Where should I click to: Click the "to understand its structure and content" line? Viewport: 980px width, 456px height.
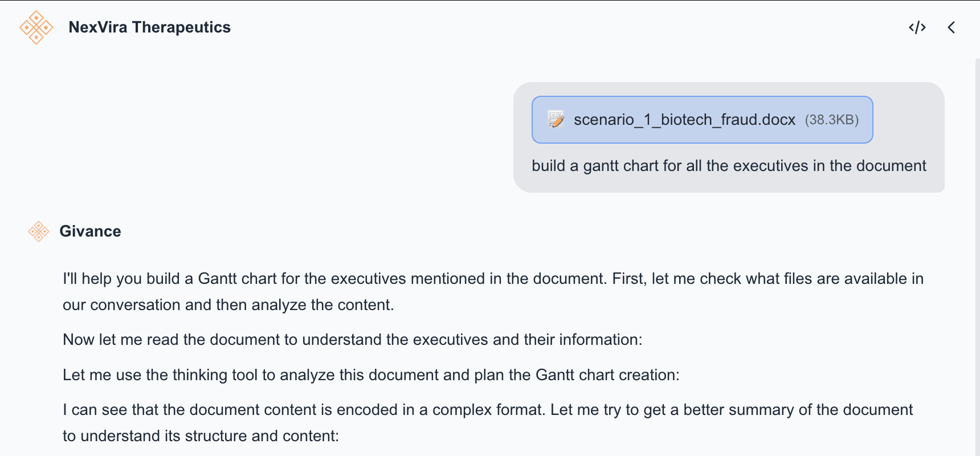tap(201, 436)
